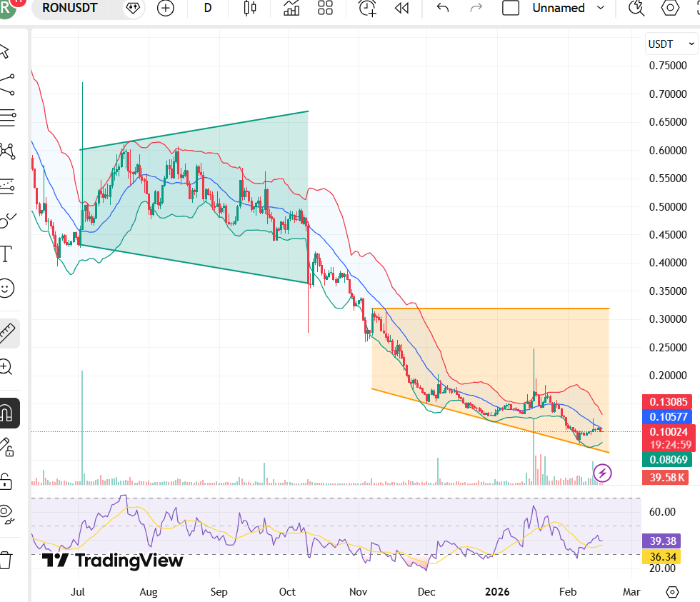The image size is (700, 602).
Task: Open the emoji icons tool
Action: 6,289
